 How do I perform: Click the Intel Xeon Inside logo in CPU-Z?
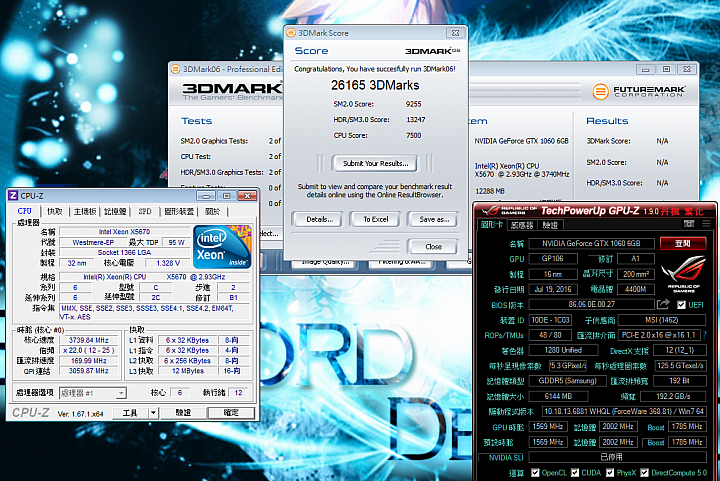click(222, 247)
